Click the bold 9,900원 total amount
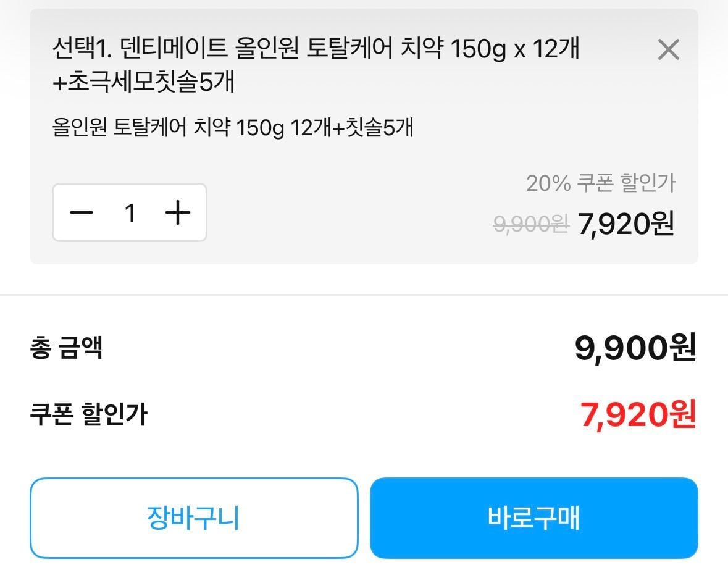The width and height of the screenshot is (728, 570). [635, 348]
